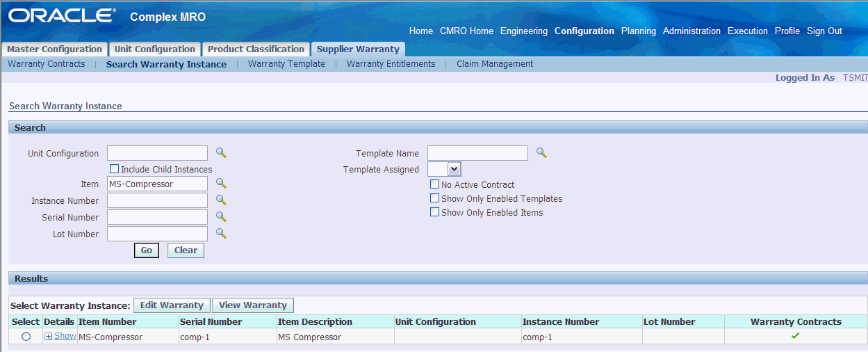Image resolution: width=868 pixels, height=352 pixels.
Task: Open Profile link
Action: tap(787, 31)
